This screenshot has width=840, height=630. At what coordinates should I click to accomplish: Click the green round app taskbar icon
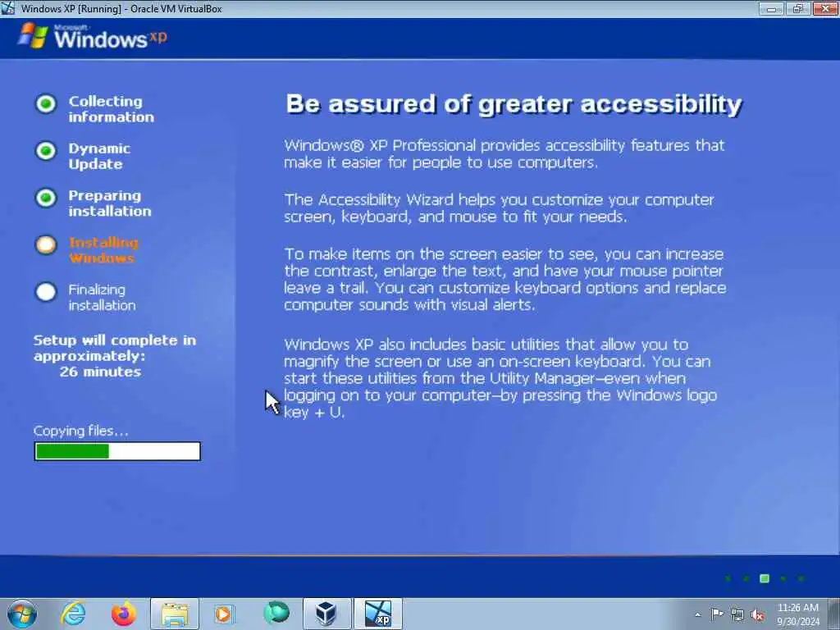tap(276, 613)
